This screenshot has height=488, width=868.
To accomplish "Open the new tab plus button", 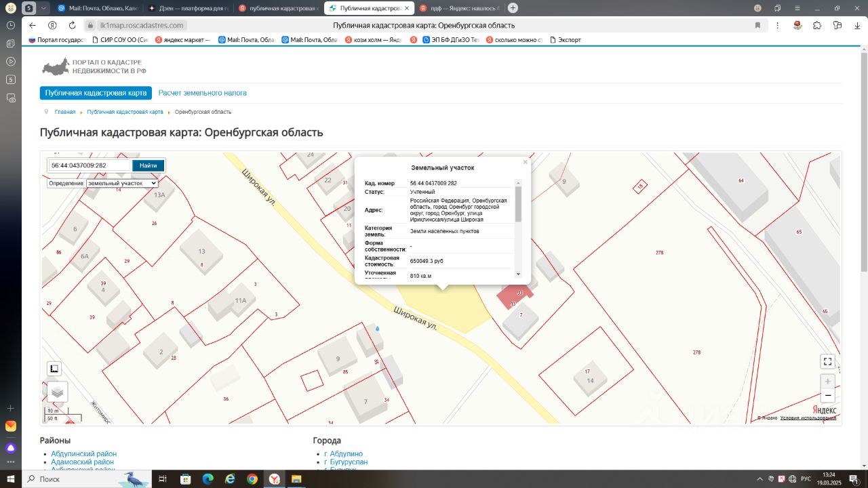I will 513,8.
